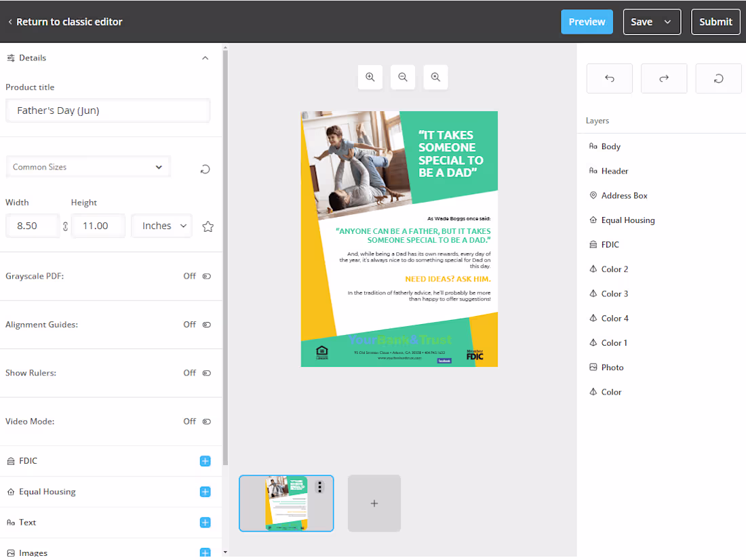The height and width of the screenshot is (560, 746).
Task: Open the Save dropdown menu
Action: click(667, 22)
